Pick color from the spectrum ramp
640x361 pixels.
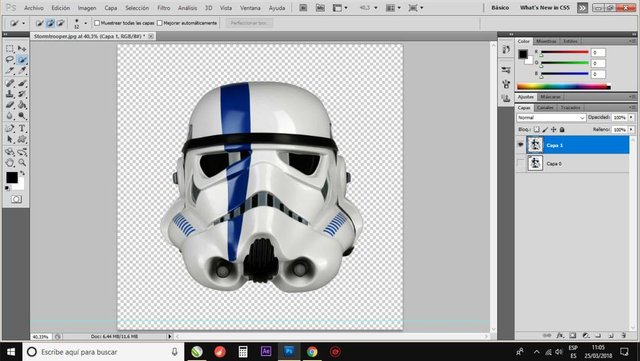click(x=564, y=87)
